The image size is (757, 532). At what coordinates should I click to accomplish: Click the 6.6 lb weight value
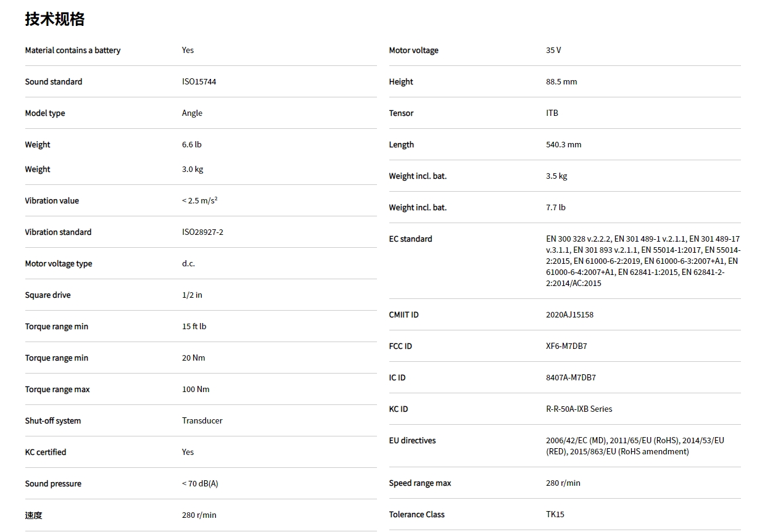click(191, 145)
